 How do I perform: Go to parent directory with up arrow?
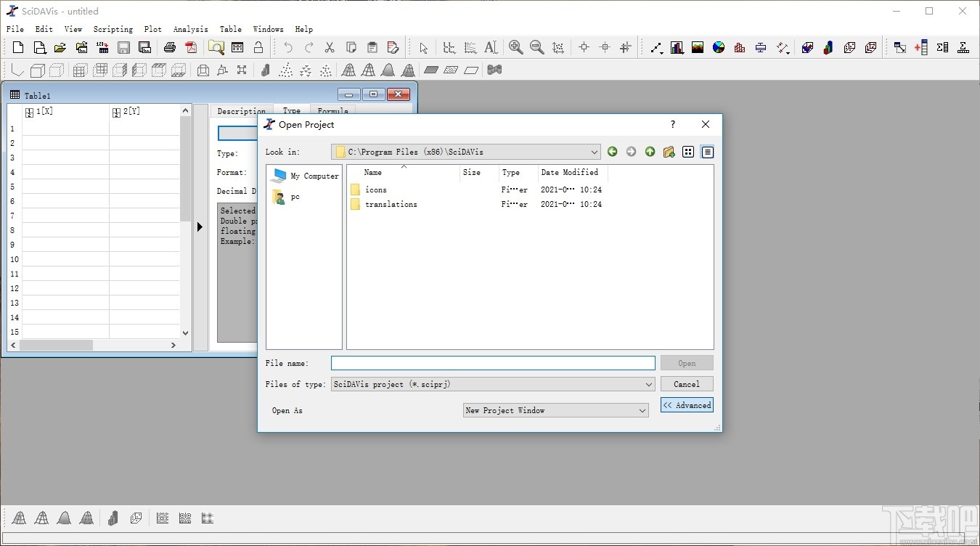(x=650, y=152)
